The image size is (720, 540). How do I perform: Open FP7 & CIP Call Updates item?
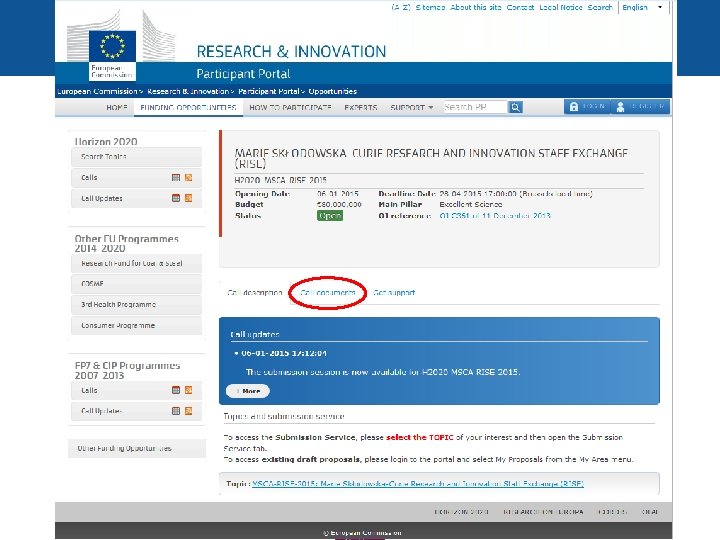(136, 411)
